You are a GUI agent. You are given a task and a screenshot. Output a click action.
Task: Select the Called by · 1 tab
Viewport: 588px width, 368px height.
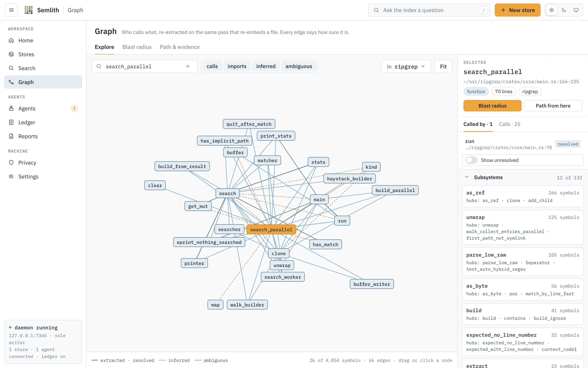(x=478, y=124)
